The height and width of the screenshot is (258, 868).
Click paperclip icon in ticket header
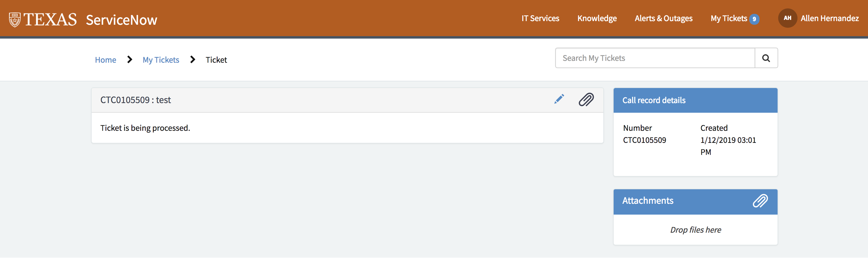586,100
